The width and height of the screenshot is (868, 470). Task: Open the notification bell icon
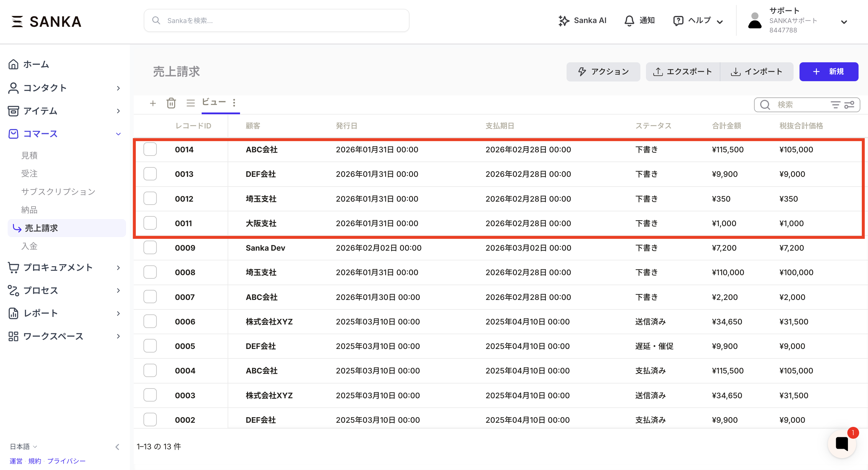(629, 21)
